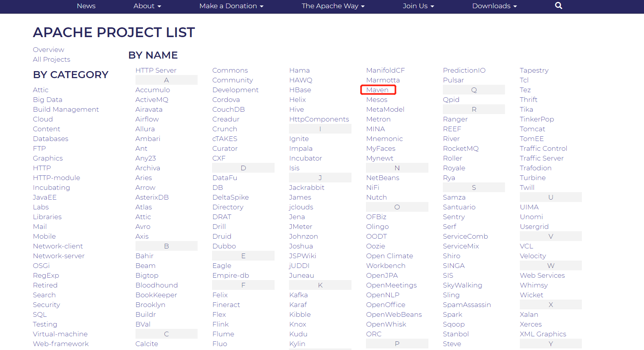Viewport: 644px width, 350px height.
Task: Open the Empire-db project link
Action: tap(231, 275)
